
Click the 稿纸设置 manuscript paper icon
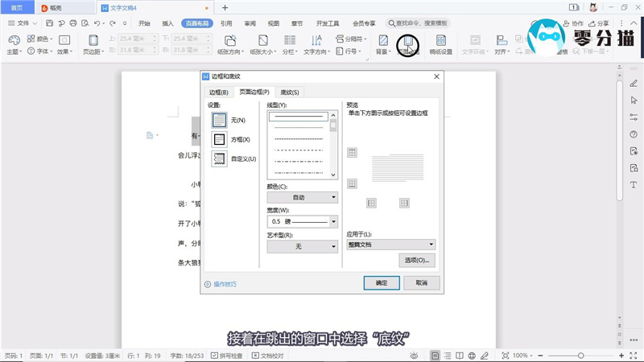coord(440,40)
